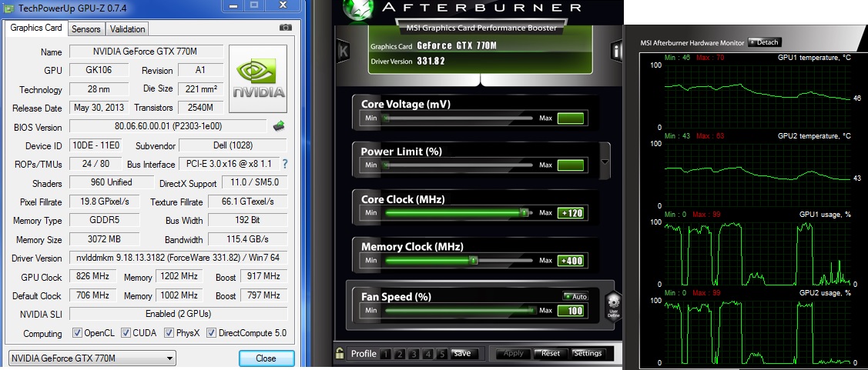Detach the hardware monitor window
Image resolution: width=868 pixels, height=370 pixels.
tap(765, 42)
